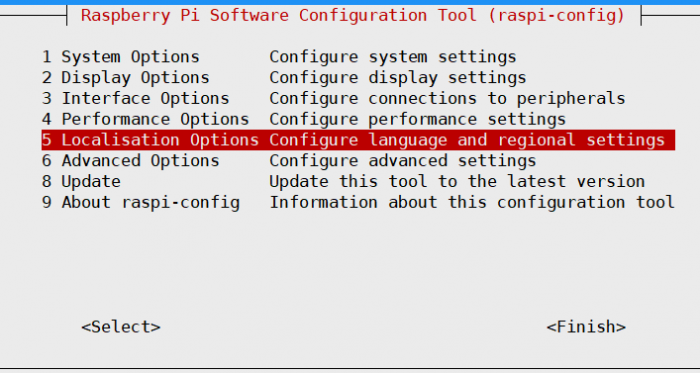
Task: Click 'Information about this configuration tool' text
Action: coord(472,202)
